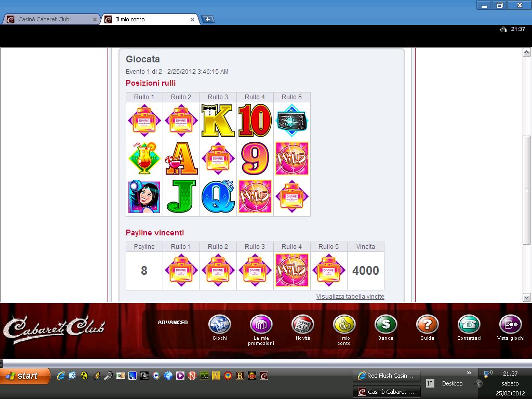Click the page scrollbar down arrow

tap(527, 298)
